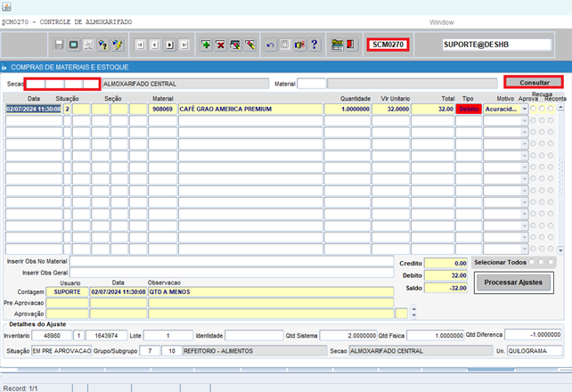The image size is (572, 392).
Task: Click CAFÉ GRAO AMERICA PREMIUM description cell
Action: tap(250, 109)
